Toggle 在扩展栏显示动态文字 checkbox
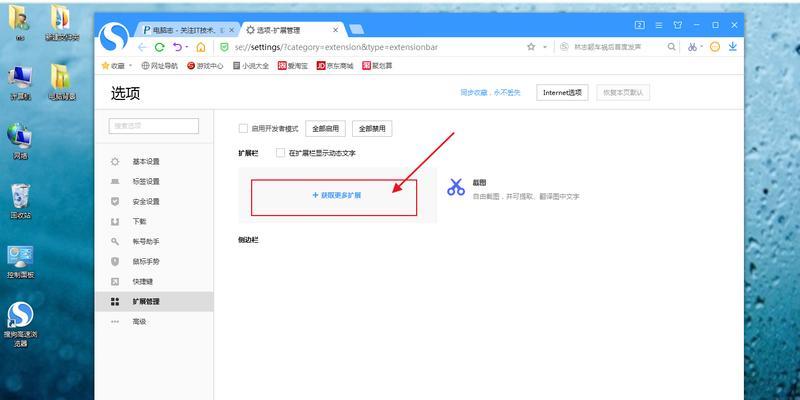 [x=280, y=153]
